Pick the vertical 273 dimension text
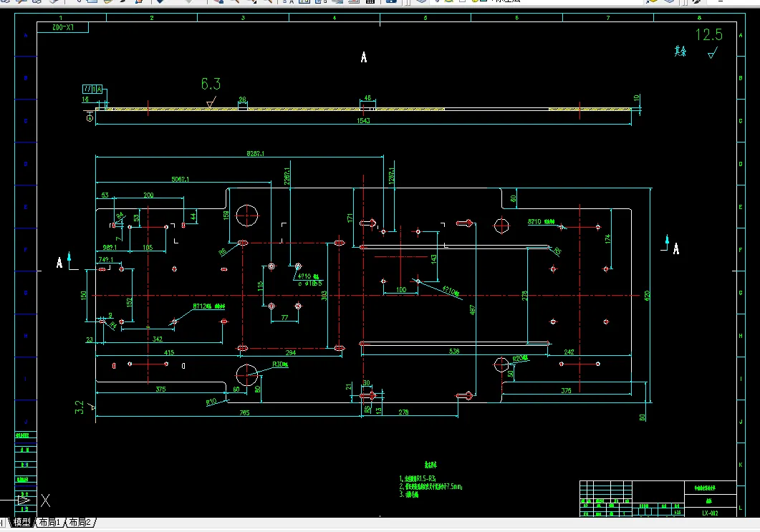 point(524,295)
